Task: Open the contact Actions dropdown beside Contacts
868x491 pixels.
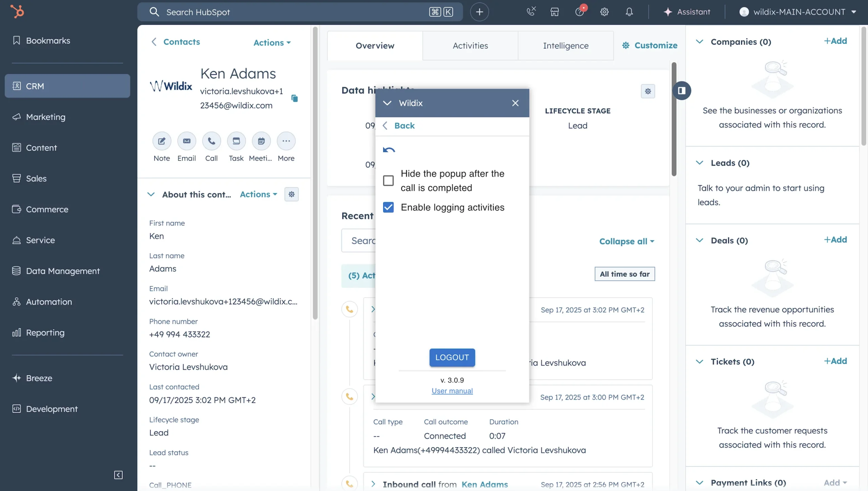Action: click(272, 42)
